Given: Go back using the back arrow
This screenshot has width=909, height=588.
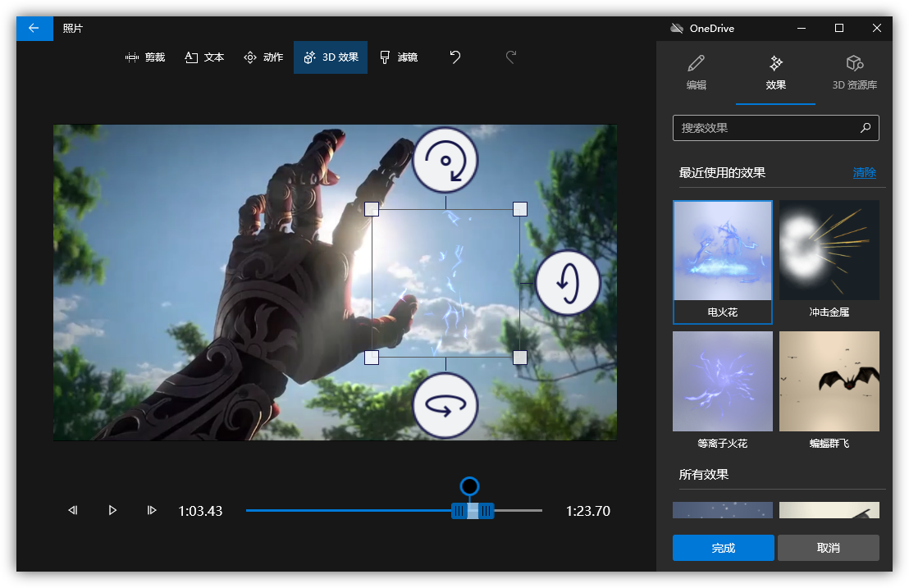Looking at the screenshot, I should click(x=34, y=29).
